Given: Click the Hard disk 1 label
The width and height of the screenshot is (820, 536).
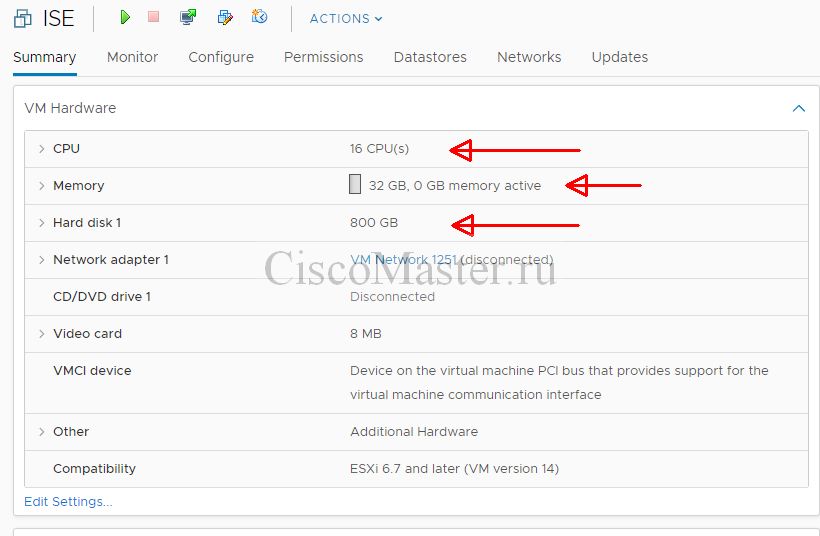Looking at the screenshot, I should (x=87, y=223).
